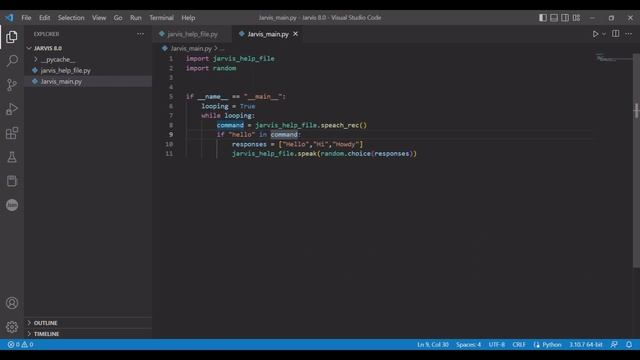This screenshot has height=360, width=640.
Task: Open the Source Control view
Action: pyautogui.click(x=12, y=85)
